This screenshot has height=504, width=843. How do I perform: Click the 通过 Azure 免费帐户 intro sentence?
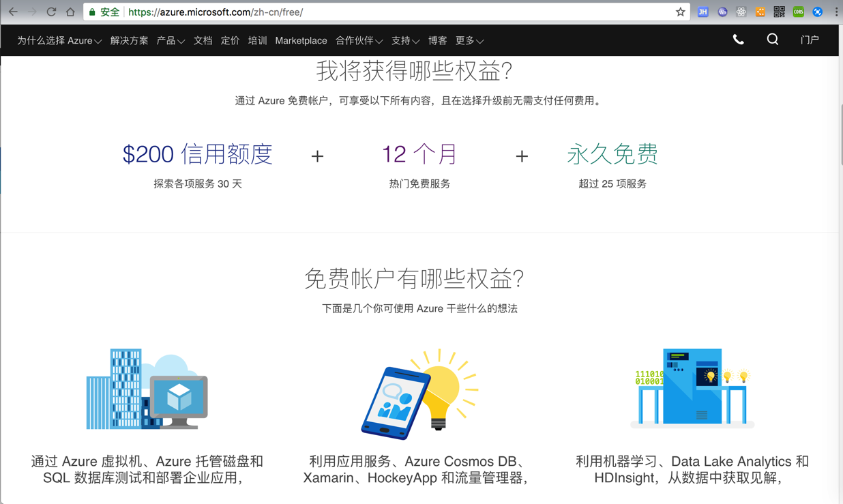point(419,101)
